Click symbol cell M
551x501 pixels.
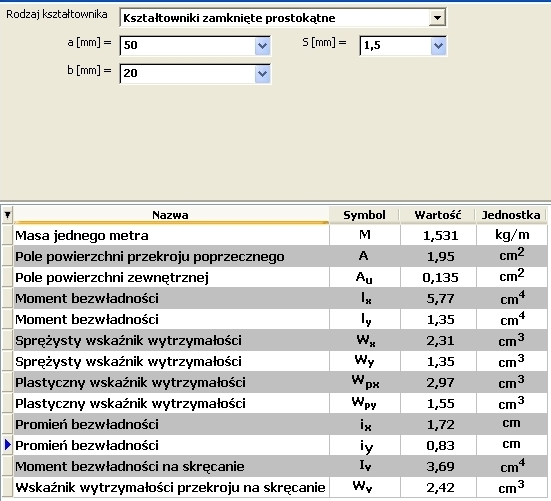click(365, 235)
